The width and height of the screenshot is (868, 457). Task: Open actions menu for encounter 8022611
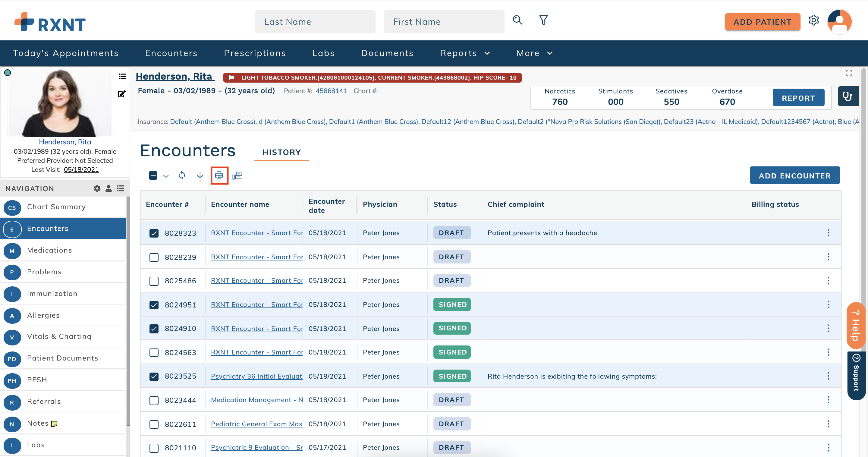coord(828,424)
